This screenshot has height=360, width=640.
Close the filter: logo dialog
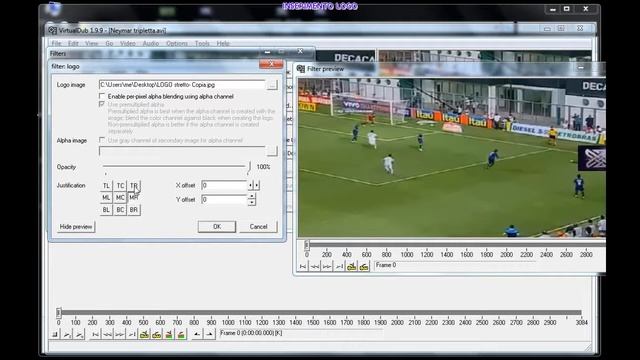pyautogui.click(x=271, y=64)
